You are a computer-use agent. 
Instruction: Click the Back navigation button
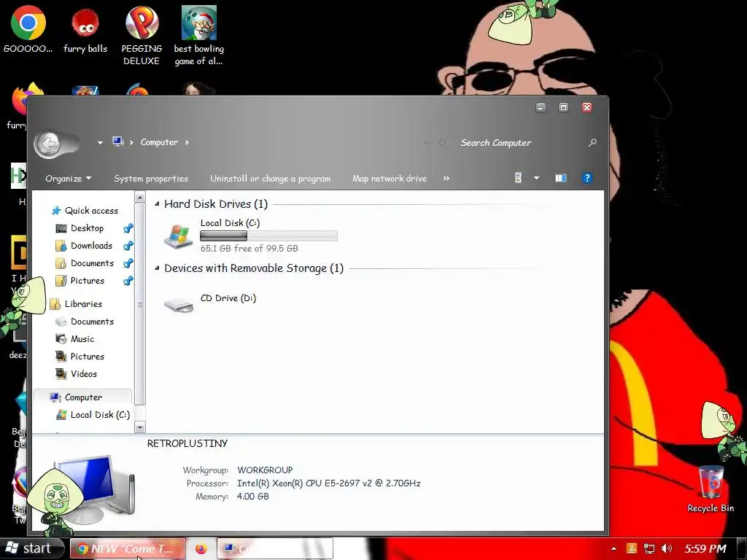48,143
